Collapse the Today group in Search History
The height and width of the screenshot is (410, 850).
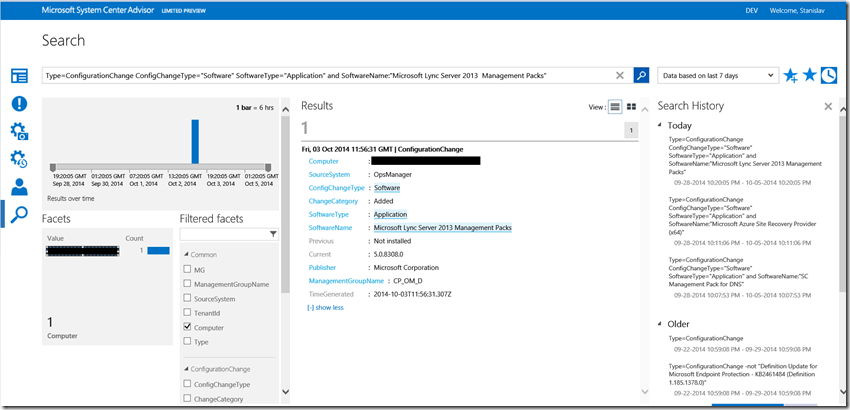[x=660, y=126]
